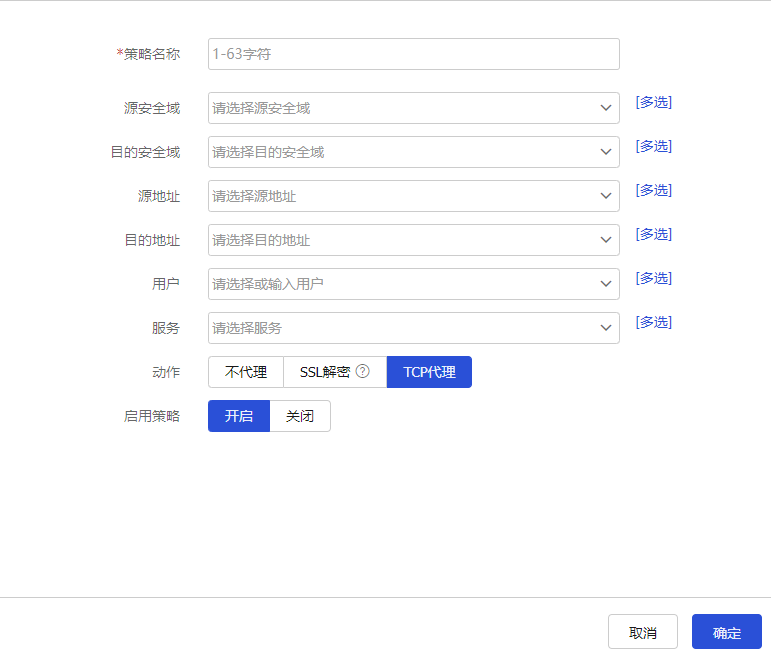Expand the 目的安全域 dropdown
Screen dimensions: 771x663
click(413, 152)
